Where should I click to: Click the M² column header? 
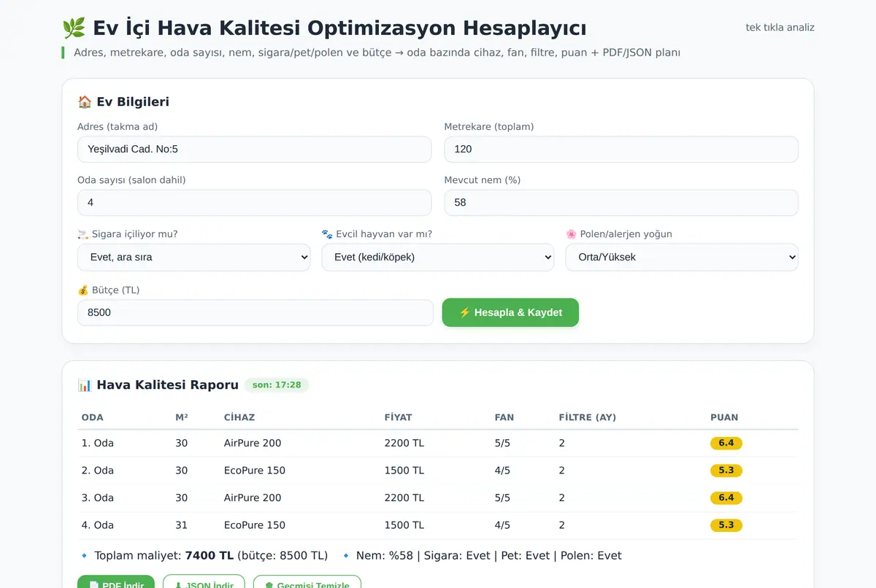[x=182, y=417]
